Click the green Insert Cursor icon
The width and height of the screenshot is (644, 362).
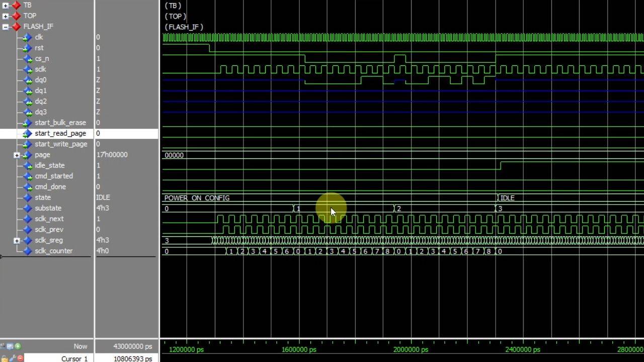click(18, 346)
